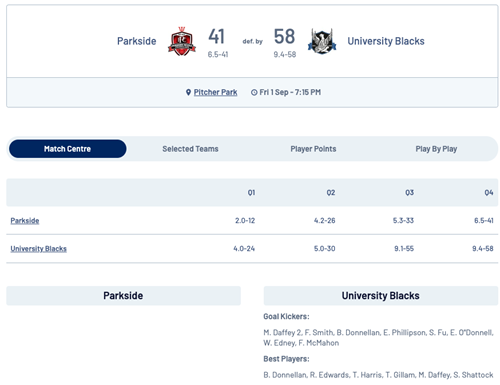
Task: Switch to Play By Play tab
Action: click(x=436, y=149)
